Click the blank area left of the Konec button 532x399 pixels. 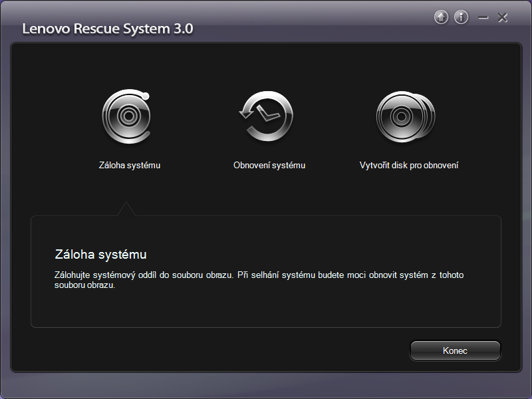pos(266,350)
